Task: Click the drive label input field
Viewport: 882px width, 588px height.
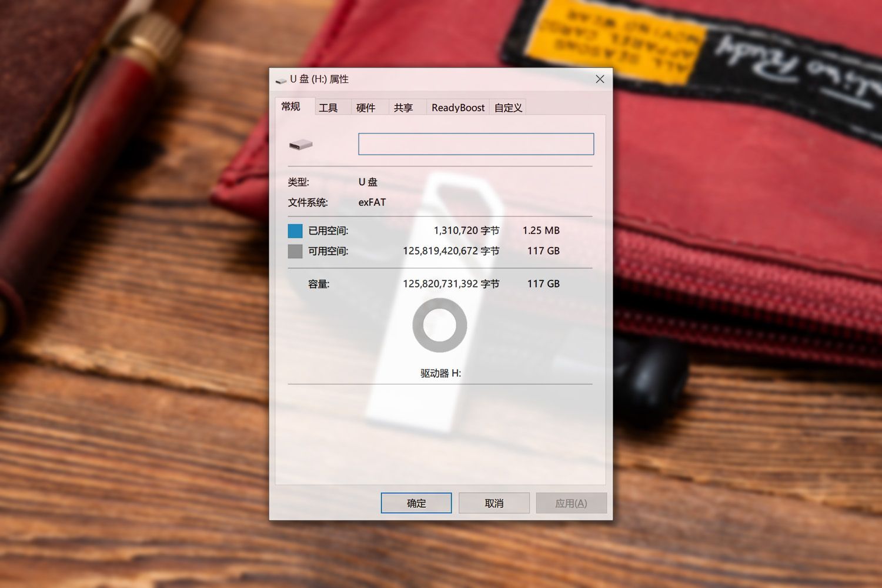Action: click(x=476, y=144)
